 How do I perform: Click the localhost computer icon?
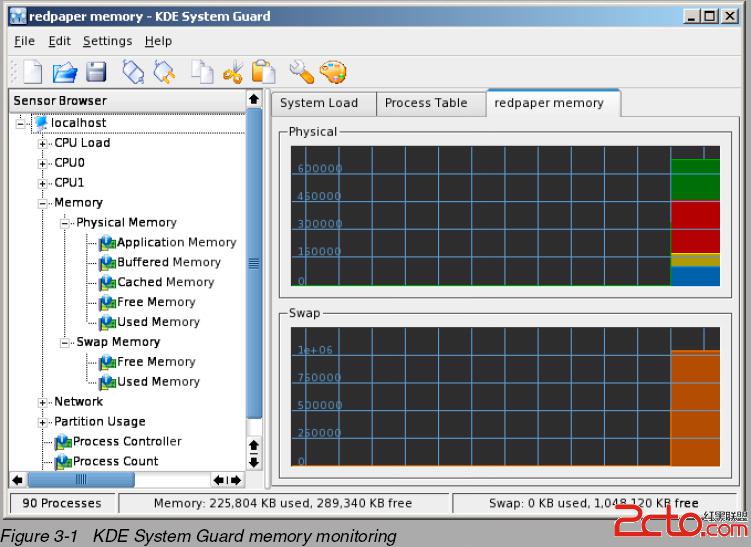coord(41,123)
